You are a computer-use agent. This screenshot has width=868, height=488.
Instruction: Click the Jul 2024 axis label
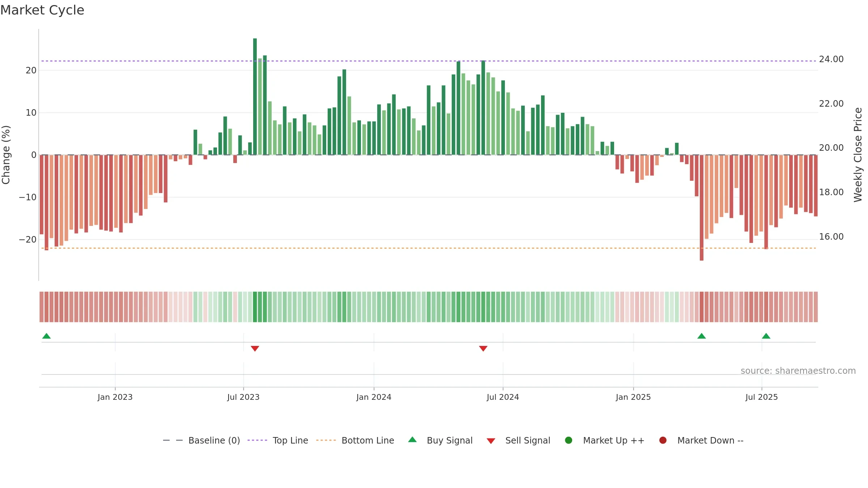click(503, 397)
